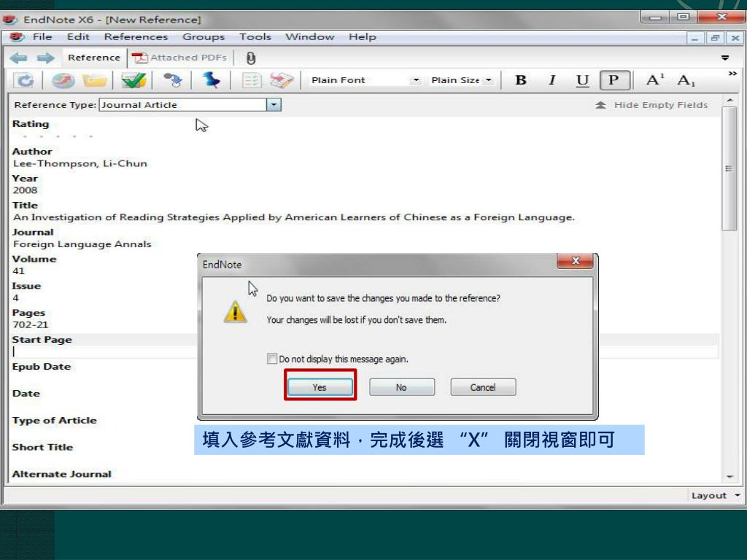Switch to Attached PDFs tab
747x560 pixels.
tap(179, 58)
